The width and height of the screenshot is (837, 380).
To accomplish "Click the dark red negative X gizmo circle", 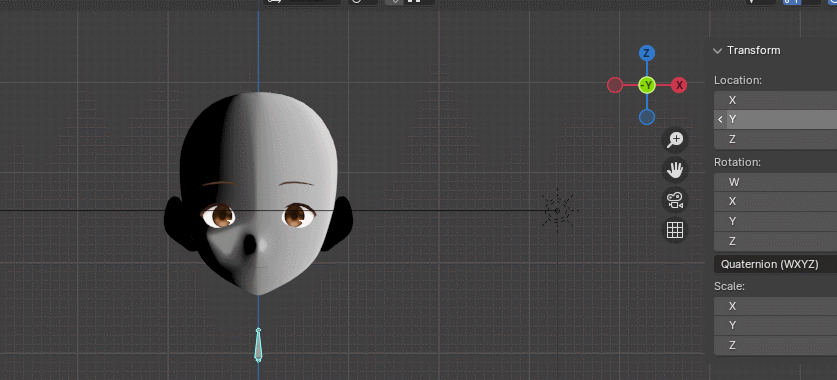I will 615,85.
